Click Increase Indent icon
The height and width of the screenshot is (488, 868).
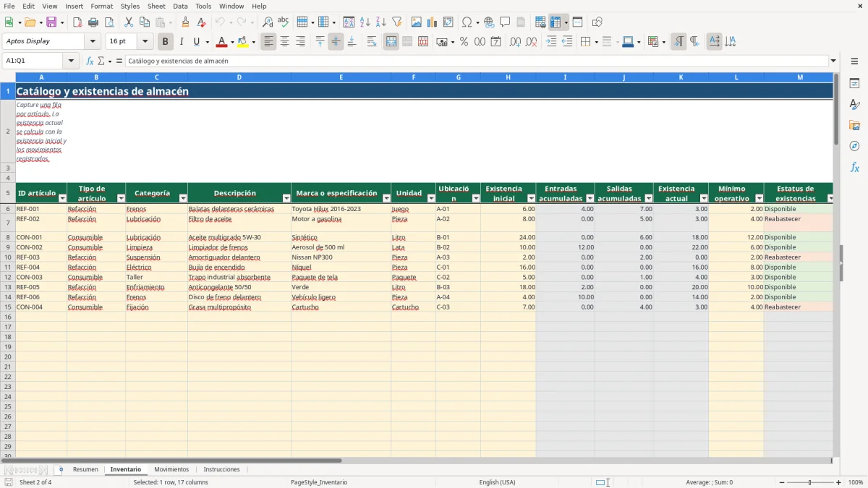tap(551, 42)
